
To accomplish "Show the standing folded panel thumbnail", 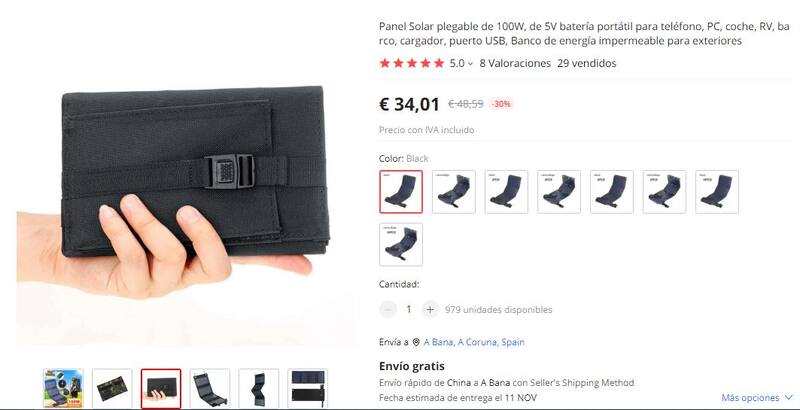I will tap(259, 389).
